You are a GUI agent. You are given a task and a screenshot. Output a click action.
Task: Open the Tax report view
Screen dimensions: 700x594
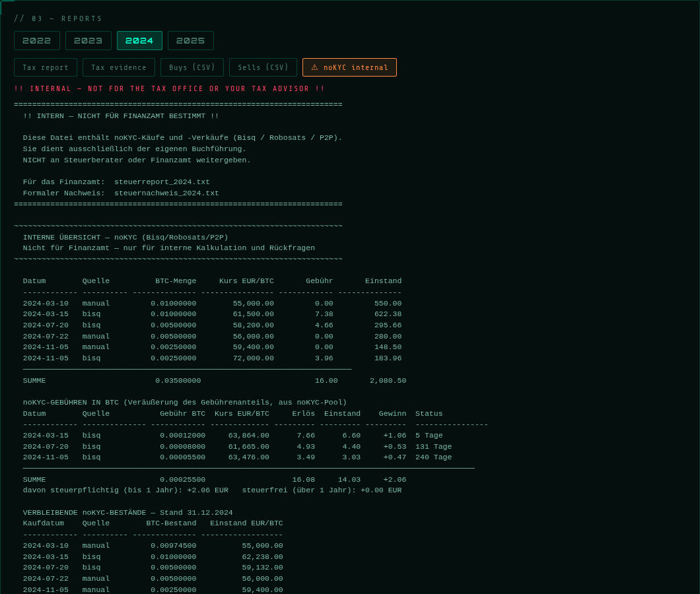[46, 67]
